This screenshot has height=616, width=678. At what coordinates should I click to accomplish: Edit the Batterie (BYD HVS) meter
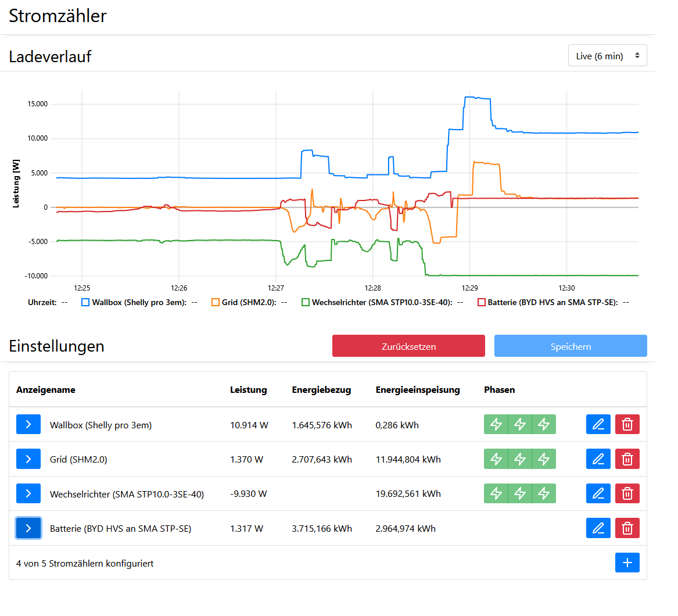(598, 528)
